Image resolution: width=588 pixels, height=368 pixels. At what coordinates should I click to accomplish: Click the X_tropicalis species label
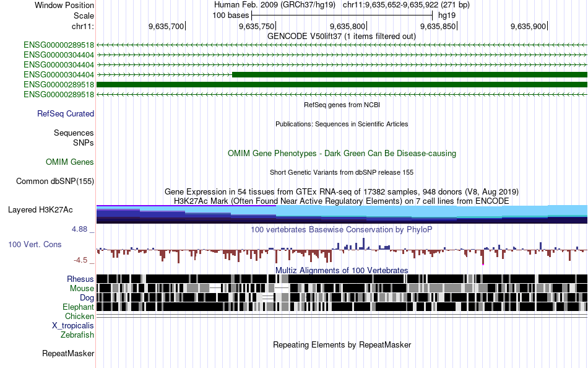click(73, 326)
